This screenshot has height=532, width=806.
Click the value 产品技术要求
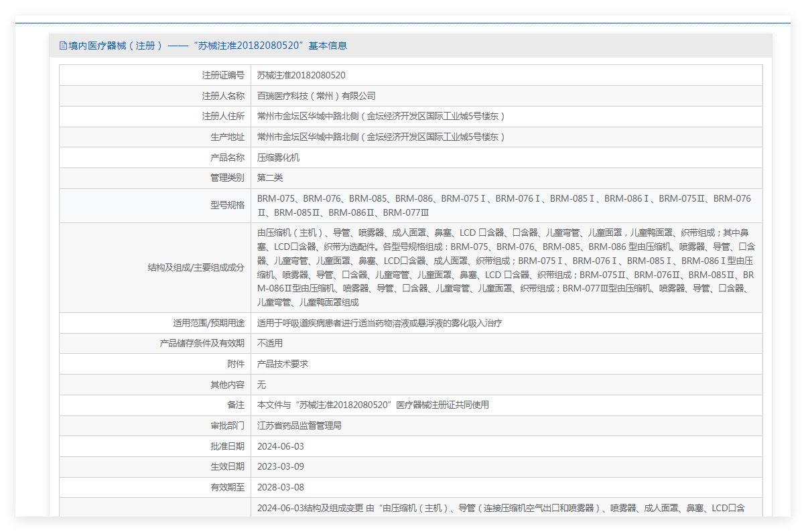point(283,364)
